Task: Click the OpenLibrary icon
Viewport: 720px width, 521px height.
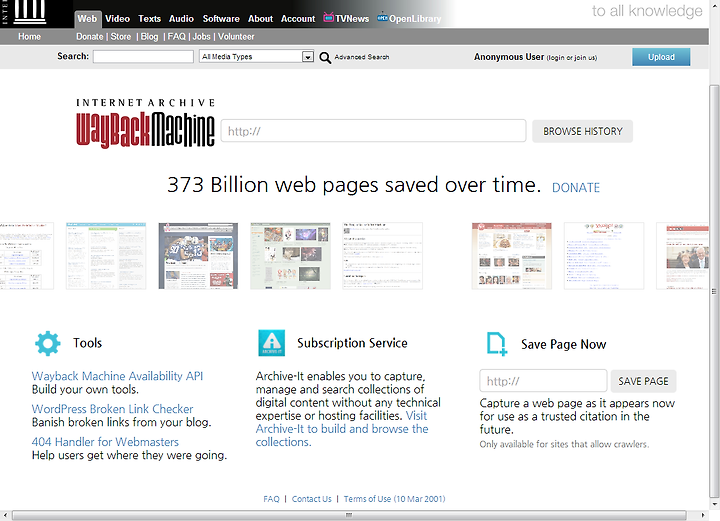Action: tap(382, 18)
